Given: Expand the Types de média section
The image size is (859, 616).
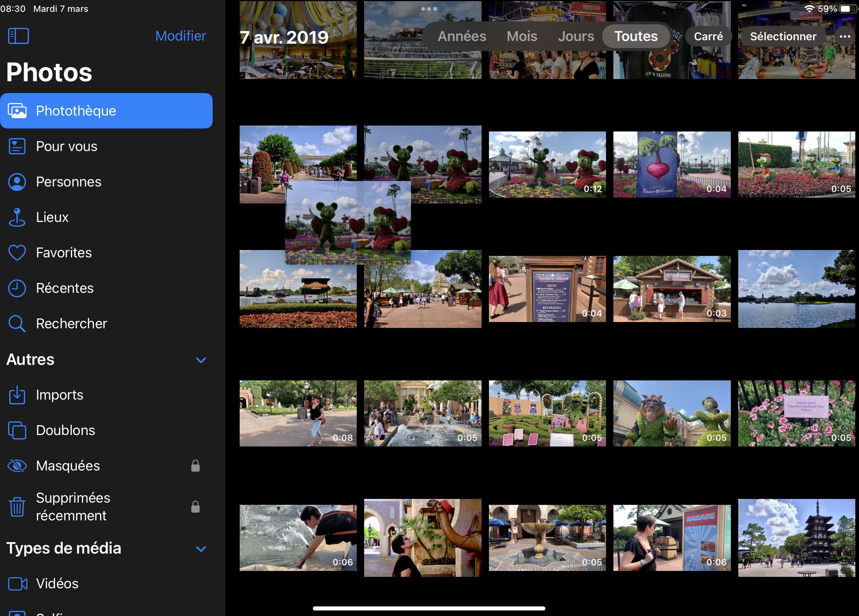Looking at the screenshot, I should 204,548.
